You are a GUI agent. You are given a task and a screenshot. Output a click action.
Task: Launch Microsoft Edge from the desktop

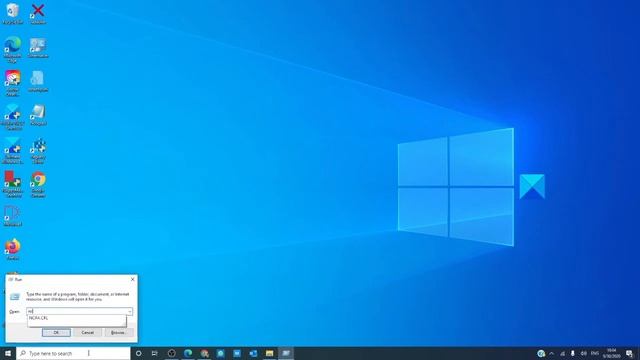tap(13, 49)
